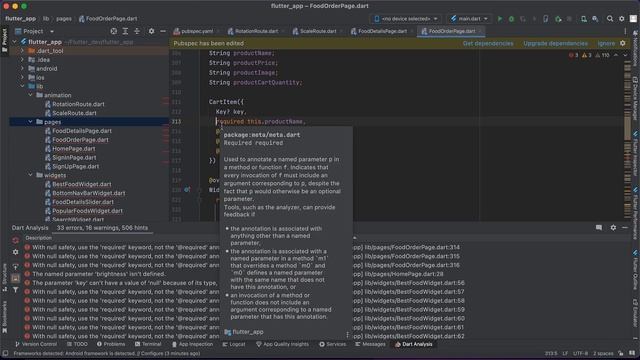Open IDE settings gear in the top toolbar
The width and height of the screenshot is (640, 360).
622,19
